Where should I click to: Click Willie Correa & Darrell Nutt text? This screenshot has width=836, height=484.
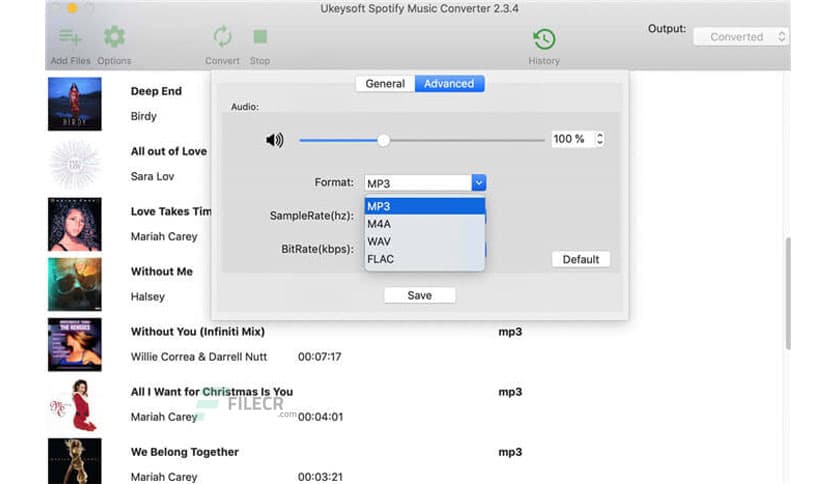[199, 357]
